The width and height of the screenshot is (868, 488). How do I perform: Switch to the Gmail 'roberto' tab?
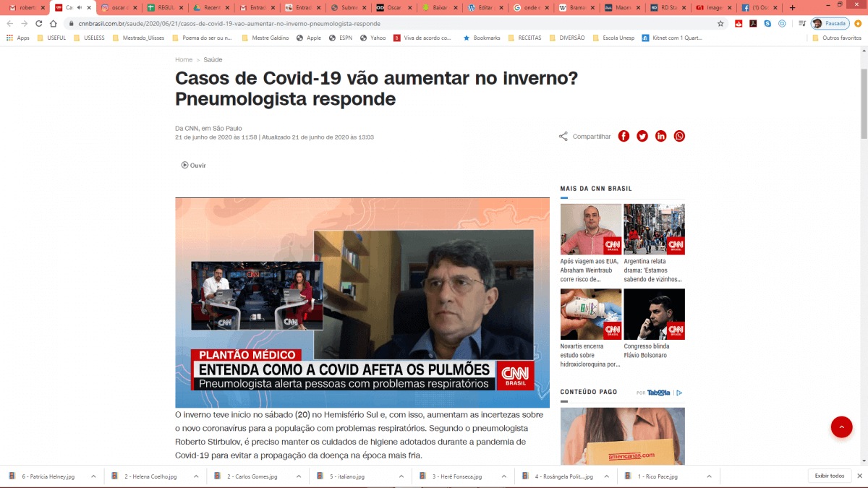click(25, 8)
